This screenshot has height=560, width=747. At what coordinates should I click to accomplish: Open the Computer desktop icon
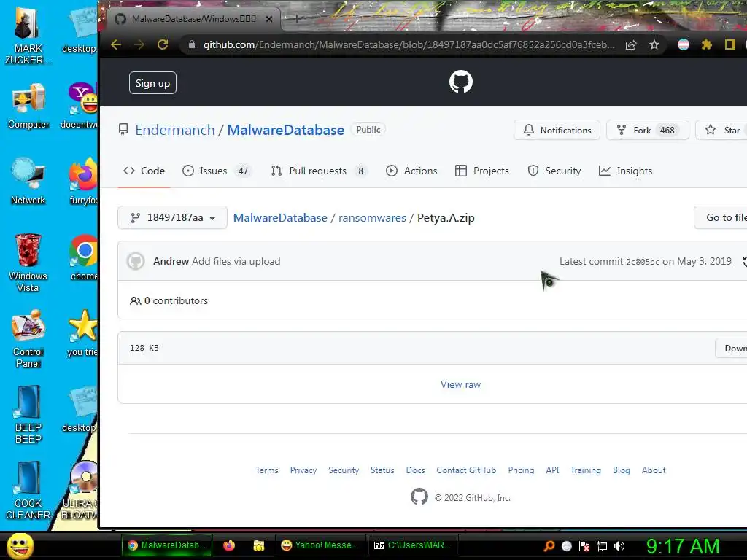(28, 106)
